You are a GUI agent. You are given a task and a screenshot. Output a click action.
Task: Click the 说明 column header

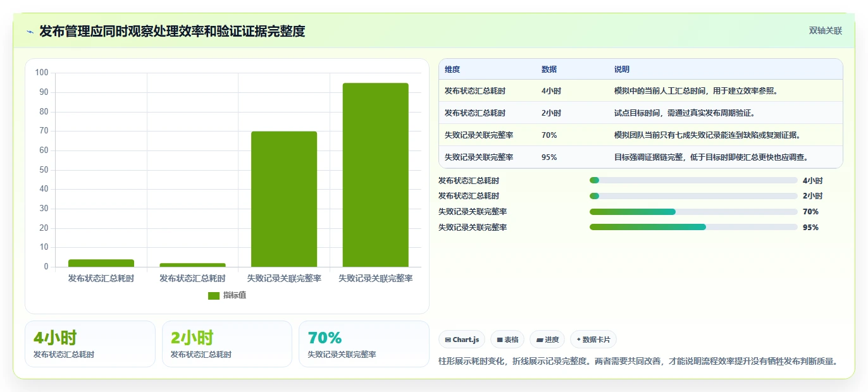point(622,70)
